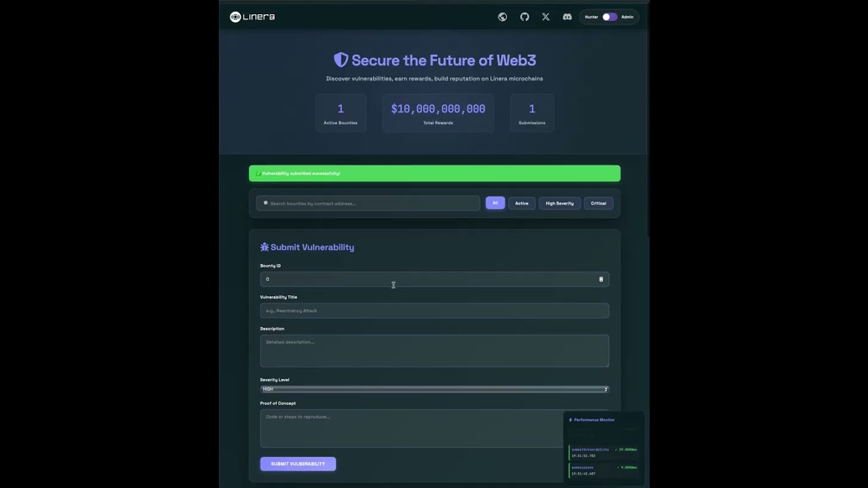
Task: Click the Bounty ID field stepper icon
Action: 601,279
